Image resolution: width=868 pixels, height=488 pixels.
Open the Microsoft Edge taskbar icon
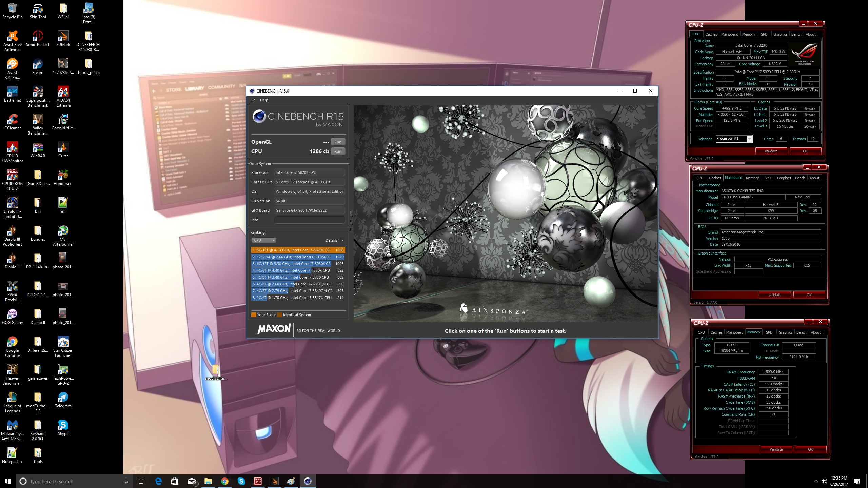tap(158, 481)
